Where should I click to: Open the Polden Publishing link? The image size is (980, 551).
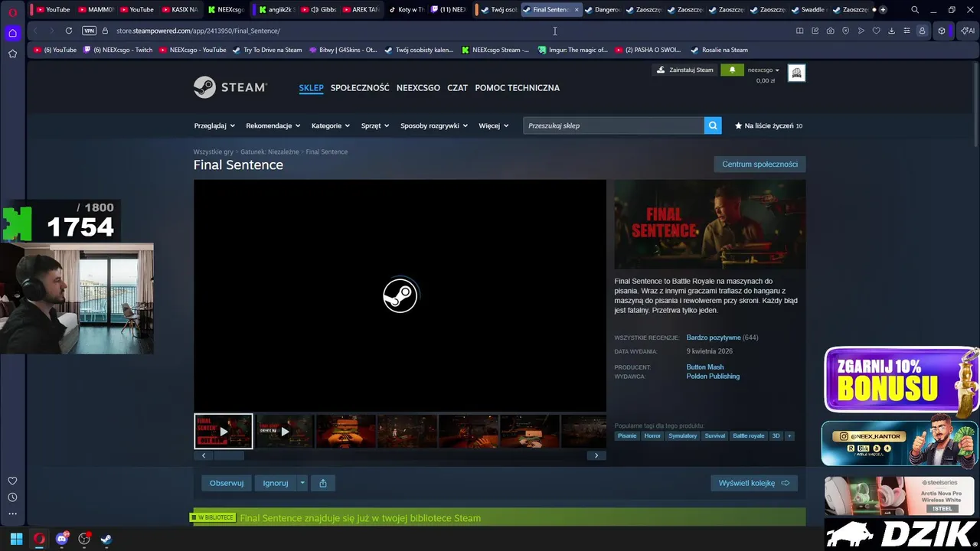[713, 377]
